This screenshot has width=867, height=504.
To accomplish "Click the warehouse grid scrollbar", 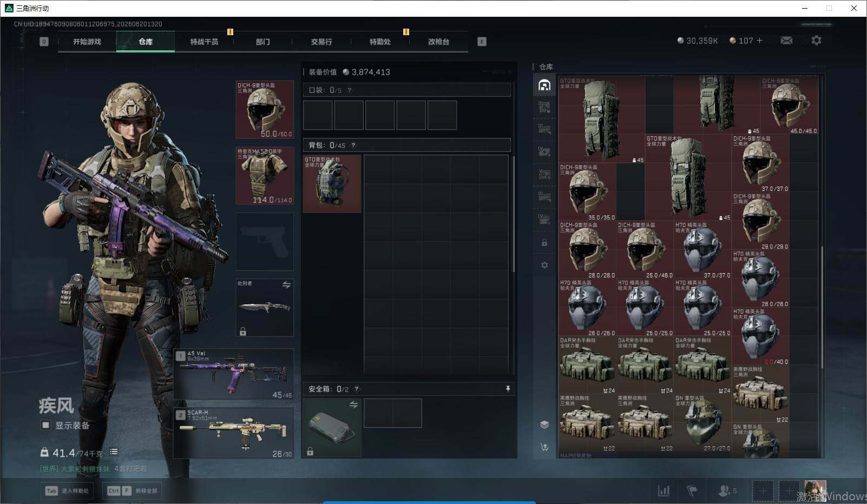I will coord(822,308).
